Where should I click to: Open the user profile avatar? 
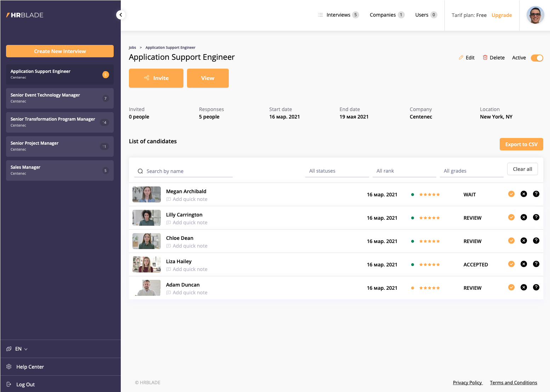[535, 15]
